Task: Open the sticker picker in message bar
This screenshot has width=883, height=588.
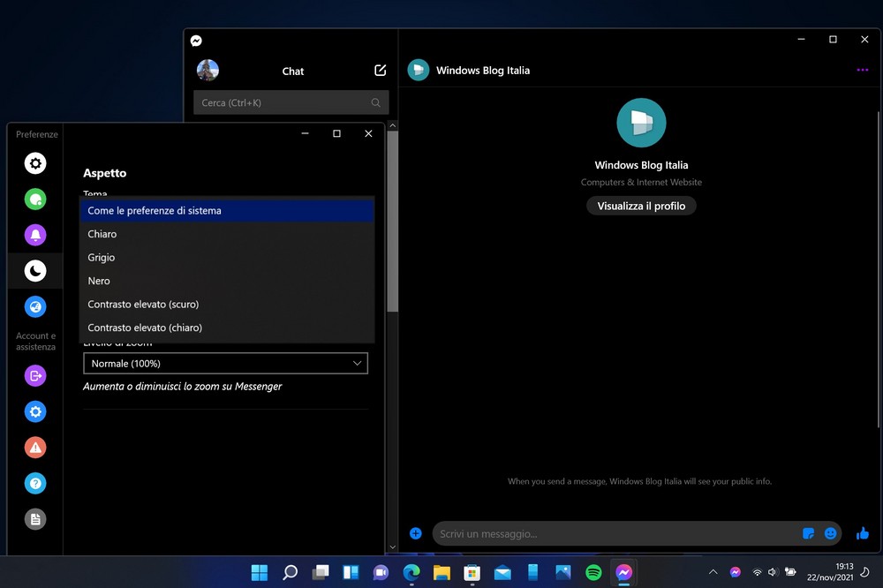Action: click(808, 533)
